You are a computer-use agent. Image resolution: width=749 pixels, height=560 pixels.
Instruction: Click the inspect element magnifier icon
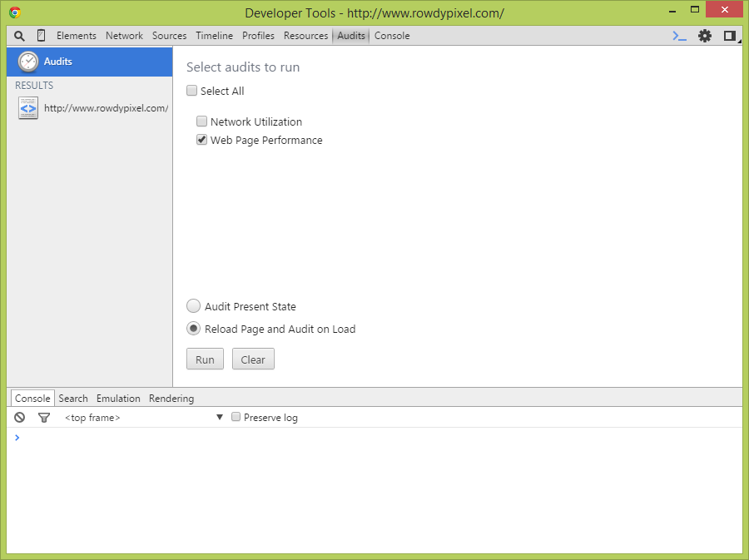coord(19,36)
